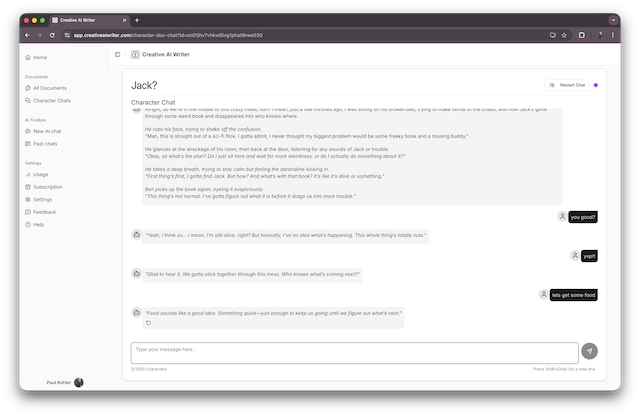Click the Paul Kohler user name
640x416 pixels.
(x=59, y=383)
